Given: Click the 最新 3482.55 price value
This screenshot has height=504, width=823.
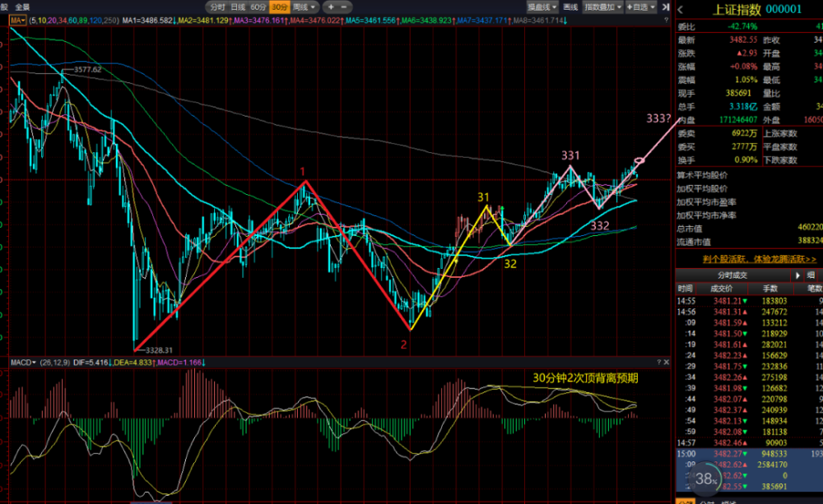Looking at the screenshot, I should [743, 39].
